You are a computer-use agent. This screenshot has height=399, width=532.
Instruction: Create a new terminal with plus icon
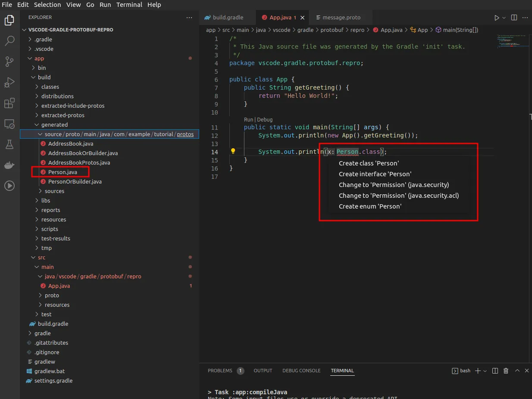pyautogui.click(x=478, y=371)
